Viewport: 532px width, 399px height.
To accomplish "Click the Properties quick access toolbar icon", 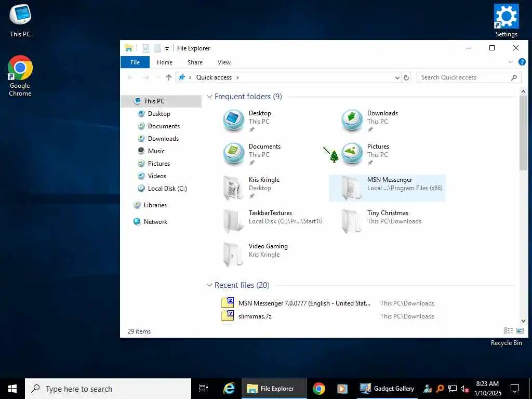I will click(x=146, y=48).
